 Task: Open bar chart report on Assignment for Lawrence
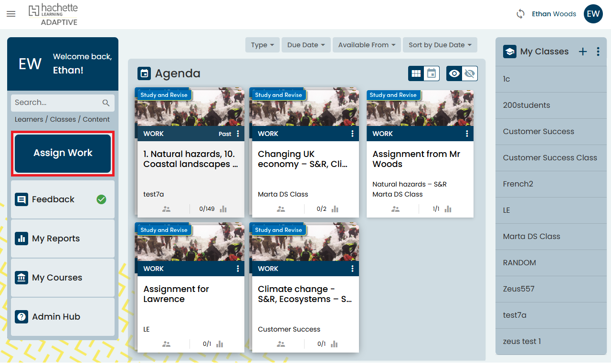(x=220, y=344)
